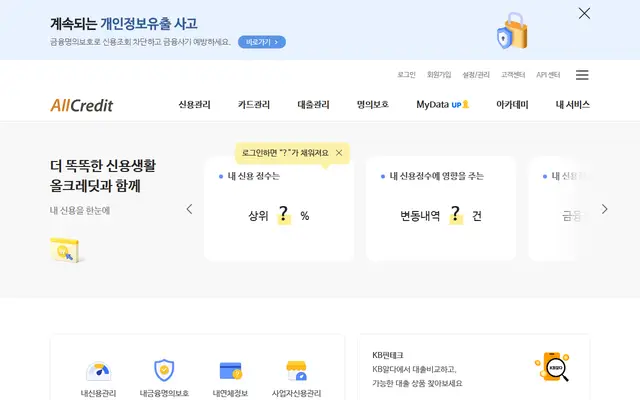Click the 계속되는 개인정보유출 사고 headline
640x400 pixels.
tap(124, 23)
